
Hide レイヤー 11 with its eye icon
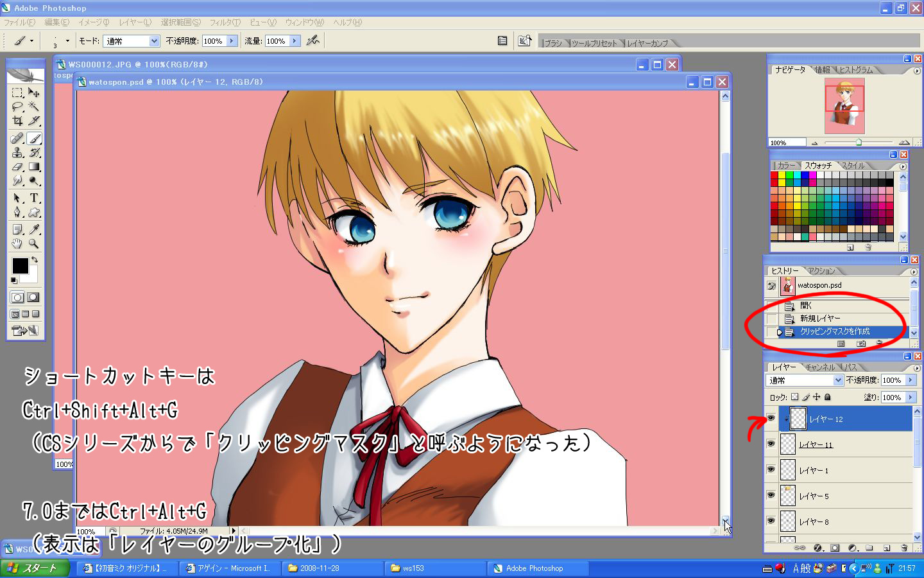771,444
